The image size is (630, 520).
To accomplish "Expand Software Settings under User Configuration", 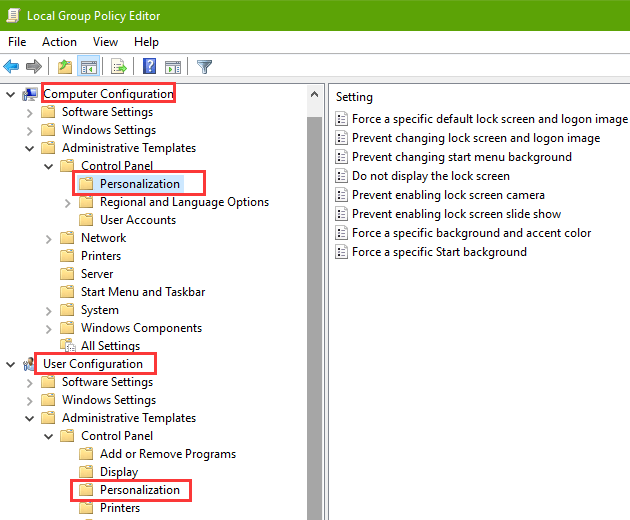I will coord(29,383).
